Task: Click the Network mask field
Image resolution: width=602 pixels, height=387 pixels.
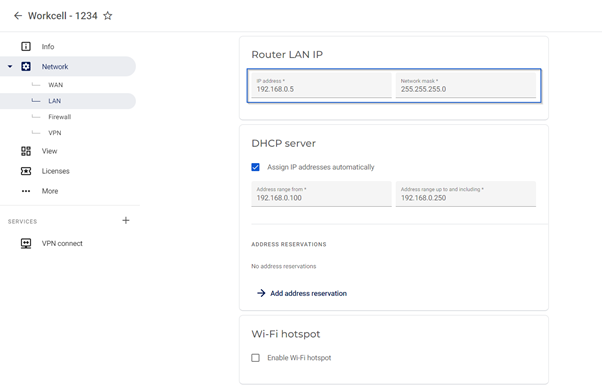Action: pyautogui.click(x=466, y=85)
